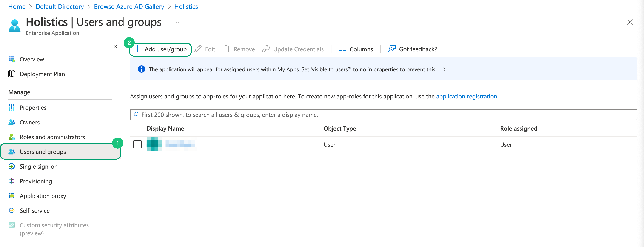Click the info banner about My Apps visibility

(383, 69)
